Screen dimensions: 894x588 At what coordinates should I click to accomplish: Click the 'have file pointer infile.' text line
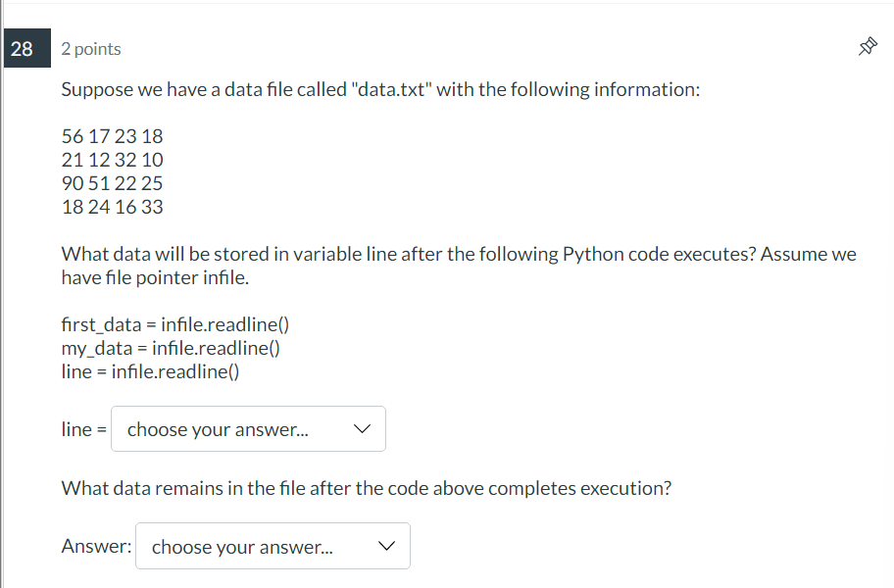(x=155, y=277)
